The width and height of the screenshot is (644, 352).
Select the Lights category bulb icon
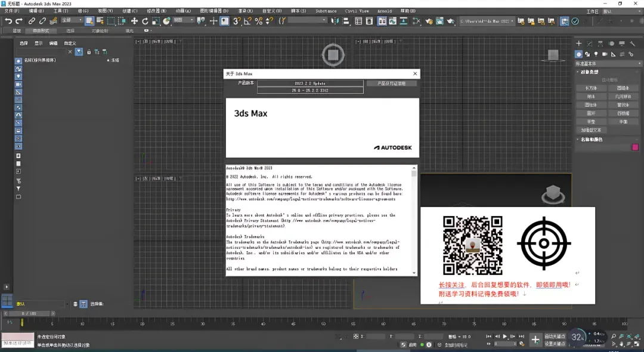pyautogui.click(x=596, y=54)
